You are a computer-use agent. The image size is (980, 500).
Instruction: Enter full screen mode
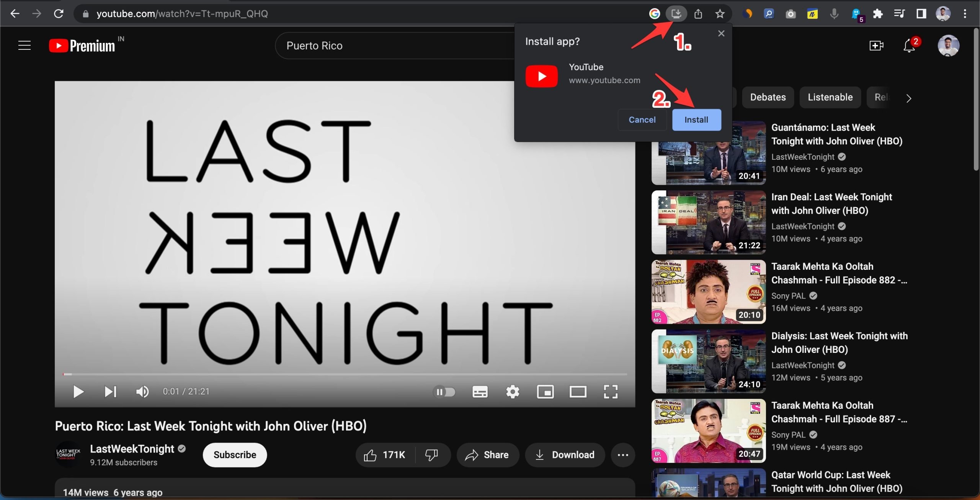point(611,392)
